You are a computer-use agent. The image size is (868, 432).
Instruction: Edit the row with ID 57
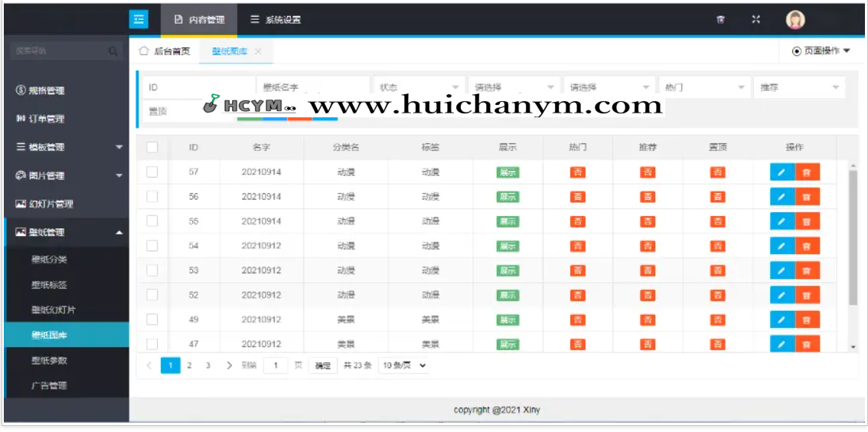pyautogui.click(x=782, y=172)
